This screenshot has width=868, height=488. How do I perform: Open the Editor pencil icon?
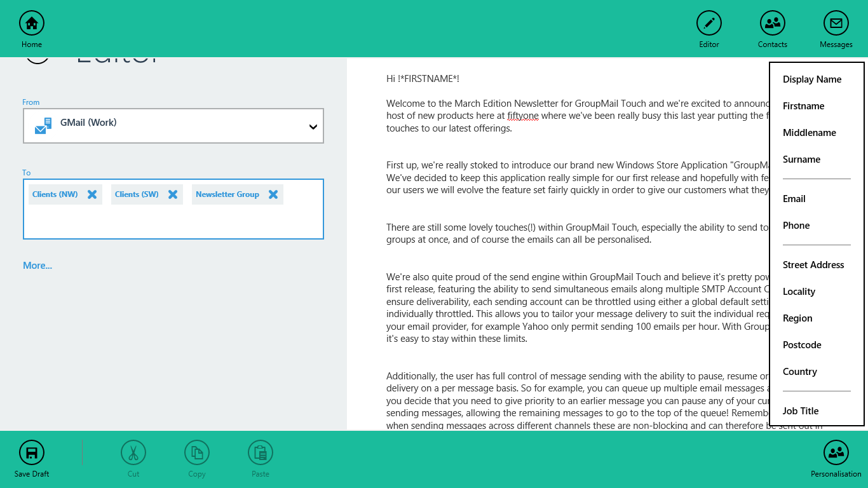pyautogui.click(x=709, y=23)
